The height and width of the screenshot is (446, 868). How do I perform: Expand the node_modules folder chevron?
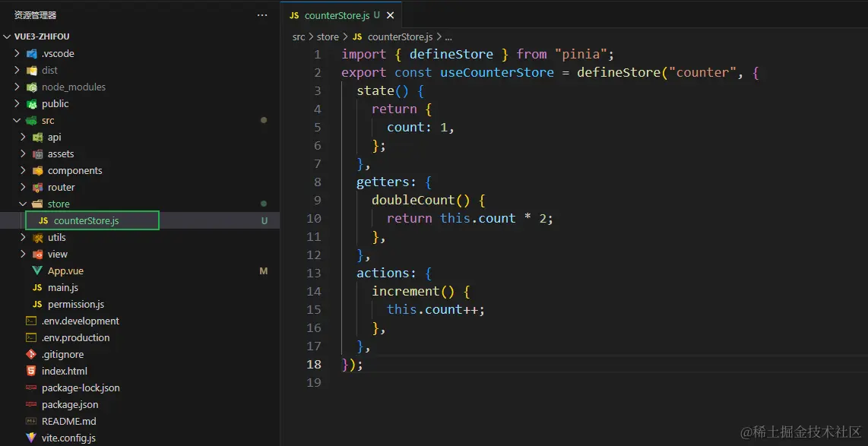click(17, 87)
